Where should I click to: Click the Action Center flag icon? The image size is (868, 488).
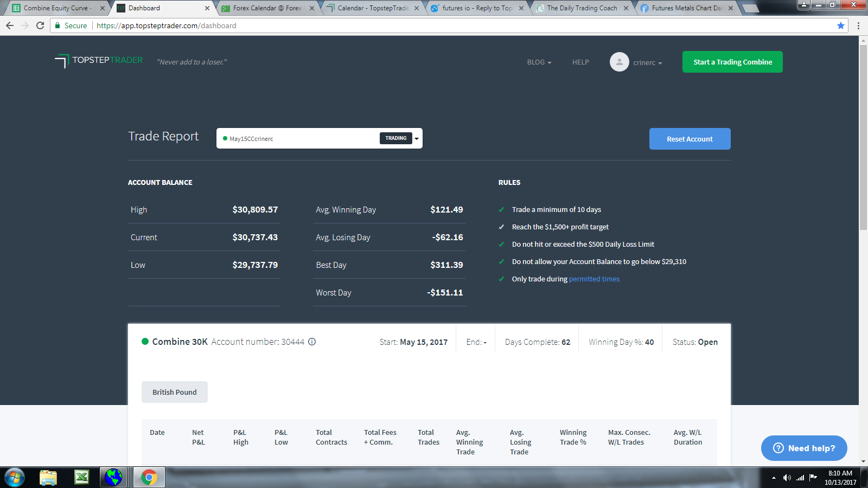click(813, 477)
